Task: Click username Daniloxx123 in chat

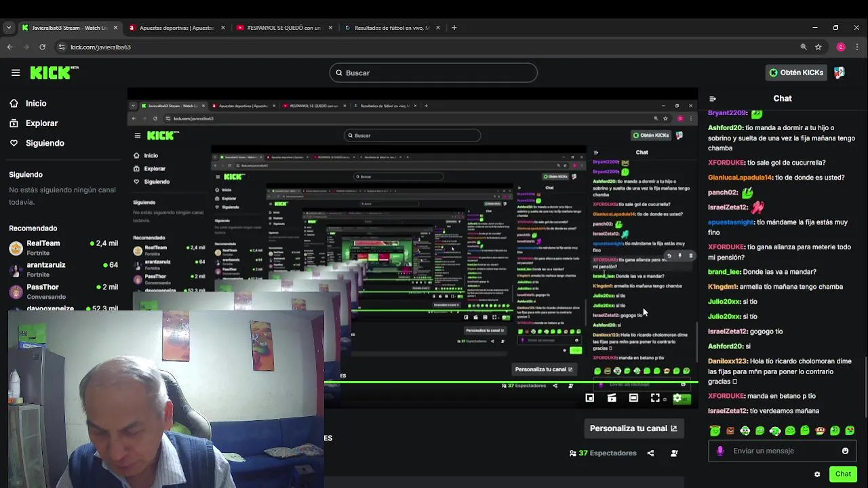Action: click(x=727, y=361)
